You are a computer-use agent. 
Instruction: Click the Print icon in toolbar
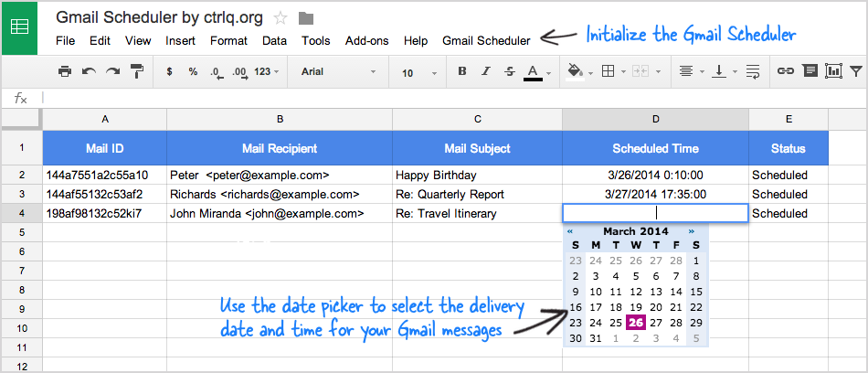(x=65, y=71)
